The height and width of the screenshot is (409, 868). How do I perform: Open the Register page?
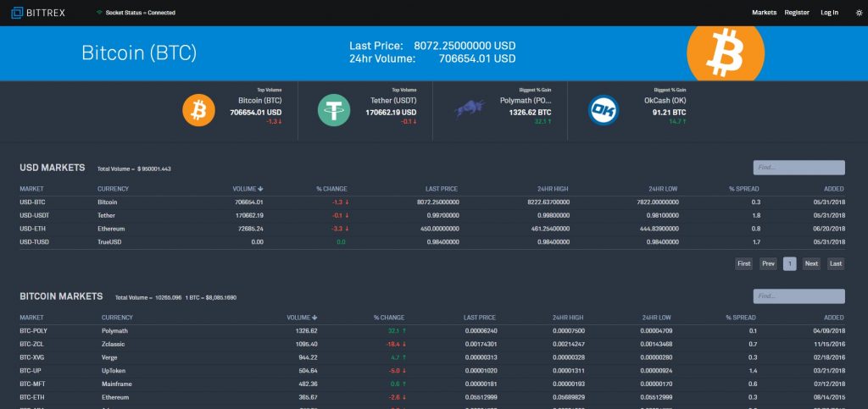[x=797, y=13]
